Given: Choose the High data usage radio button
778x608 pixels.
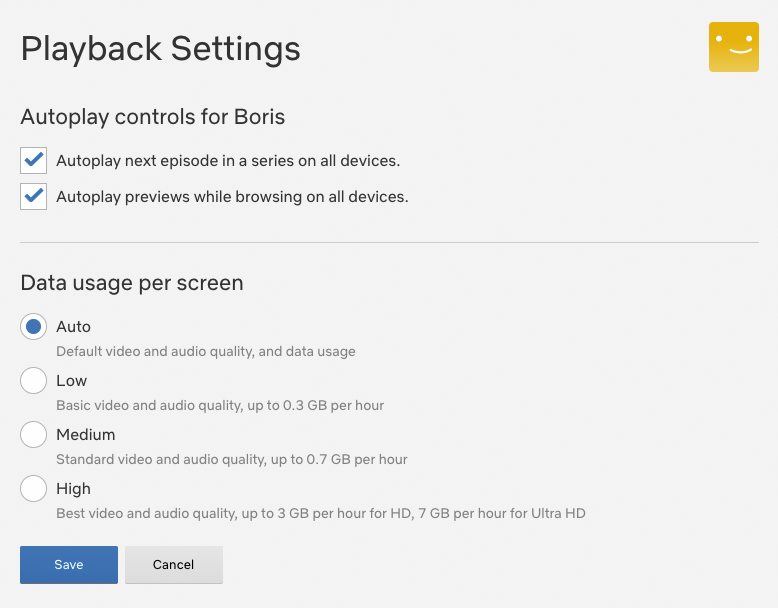Looking at the screenshot, I should click(33, 489).
